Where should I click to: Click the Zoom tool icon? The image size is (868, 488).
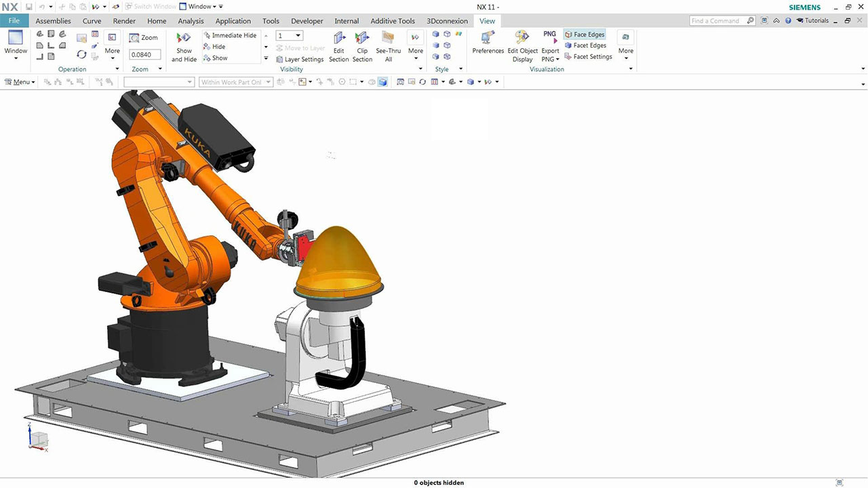(x=134, y=38)
